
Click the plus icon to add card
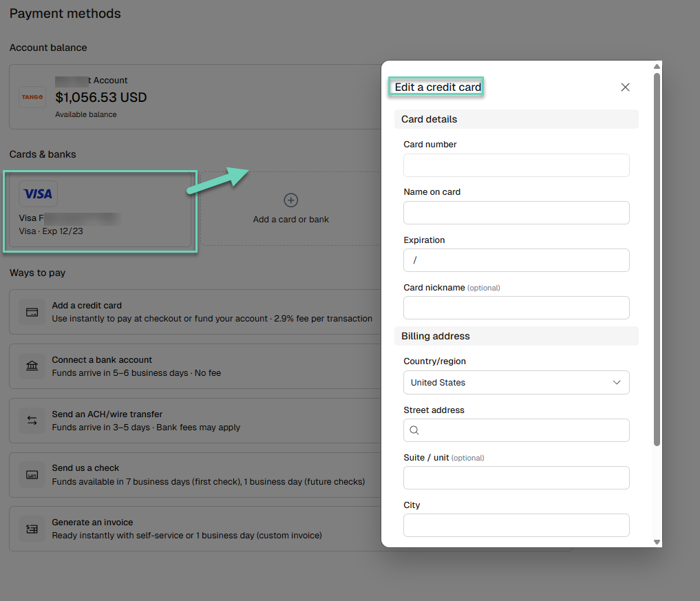tap(291, 200)
